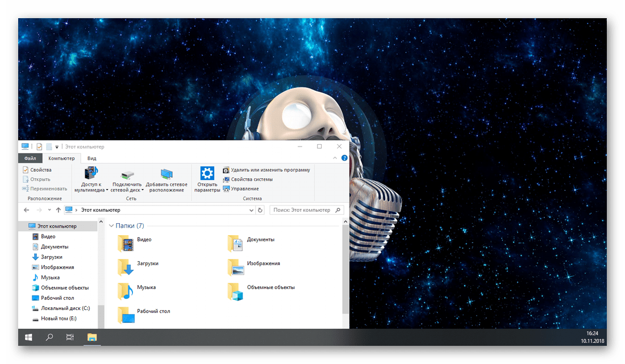625x364 pixels.
Task: Open the Quick Access Toolbar customize dropdown
Action: point(57,147)
